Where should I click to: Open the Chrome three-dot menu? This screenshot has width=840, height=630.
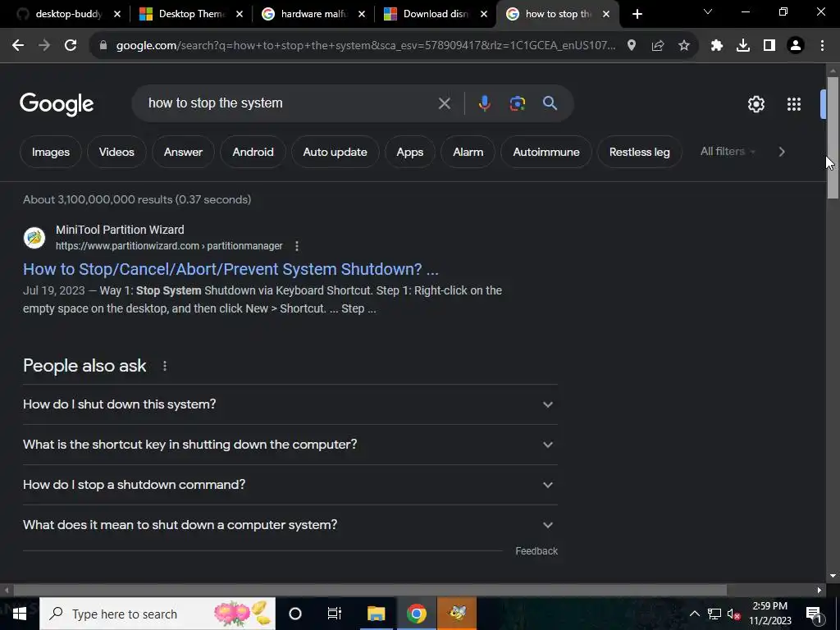tap(822, 46)
